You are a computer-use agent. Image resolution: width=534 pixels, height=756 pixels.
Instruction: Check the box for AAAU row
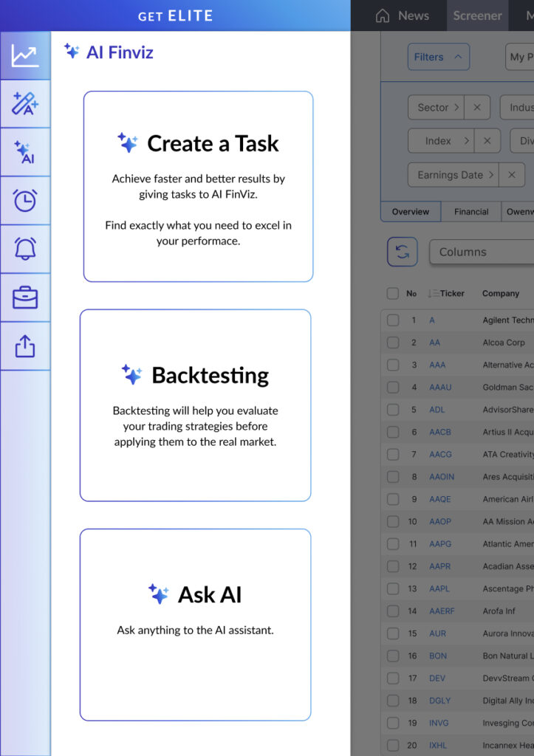pyautogui.click(x=393, y=387)
